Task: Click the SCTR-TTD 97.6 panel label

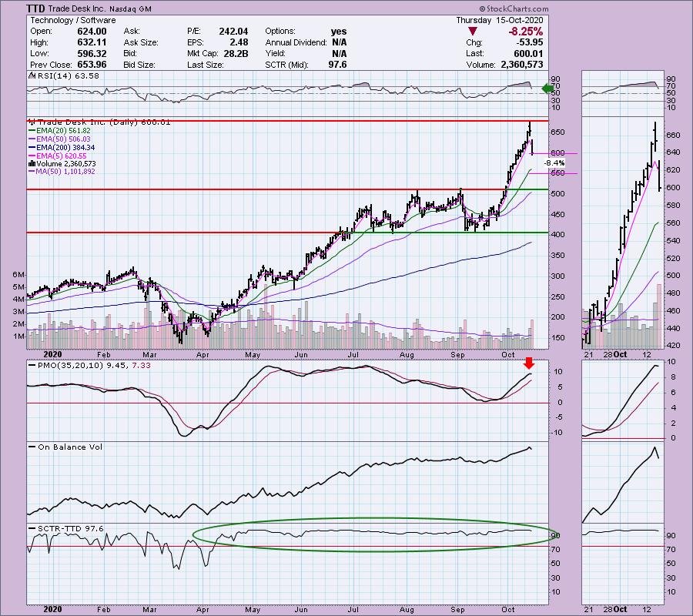Action: click(70, 528)
